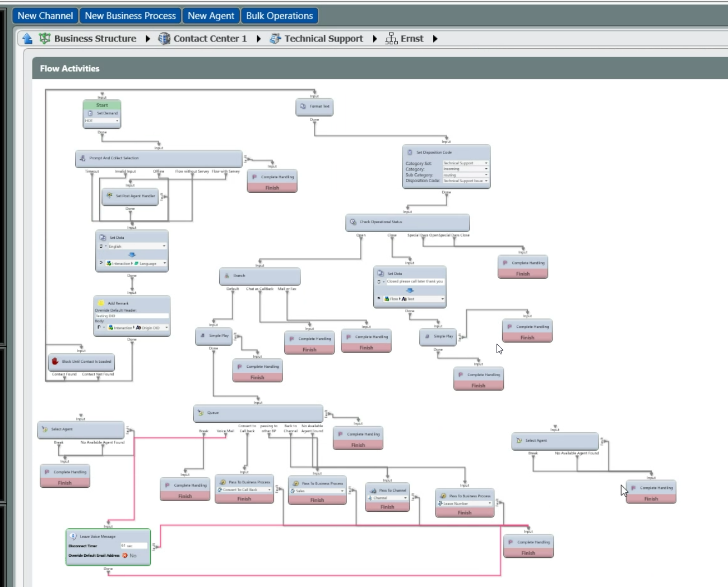Click the red hand Block Until Contact icon
Viewport: 728px width, 587px height.
coord(55,362)
